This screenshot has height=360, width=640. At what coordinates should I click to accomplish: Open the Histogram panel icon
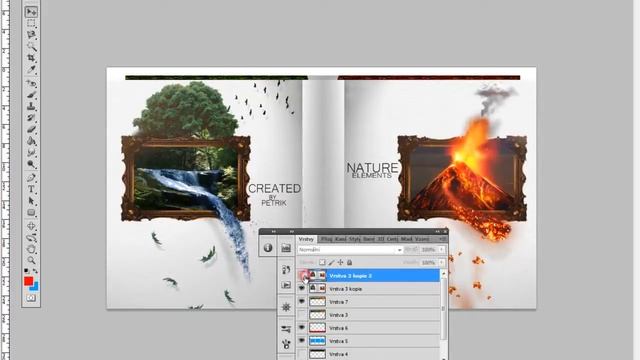coord(286,248)
